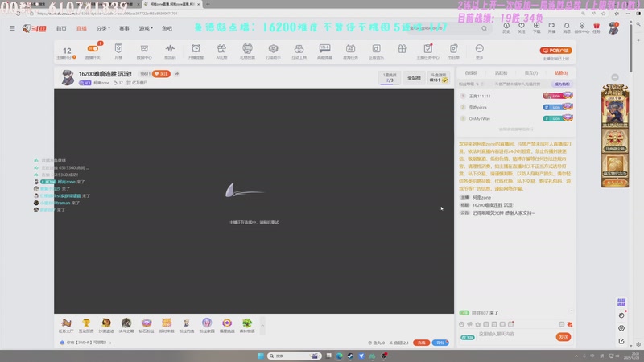Switch to the 贵宾 tab
The image size is (644, 362).
pyautogui.click(x=531, y=73)
